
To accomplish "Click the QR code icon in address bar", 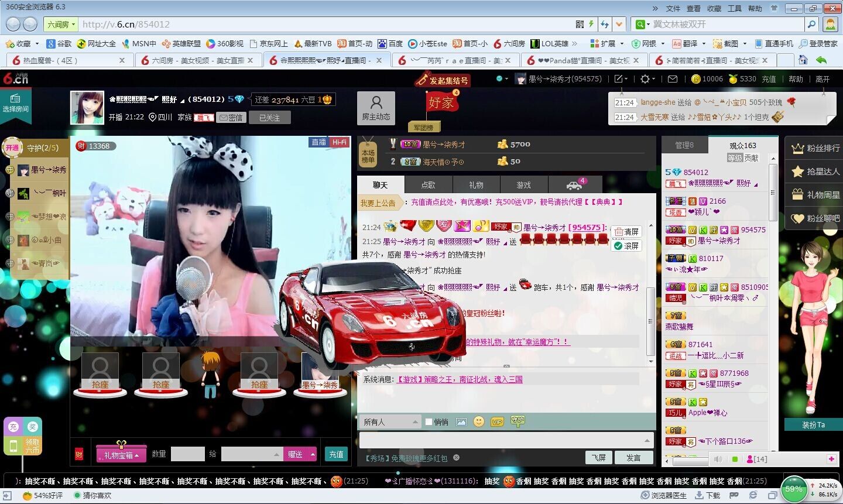I will 580,24.
